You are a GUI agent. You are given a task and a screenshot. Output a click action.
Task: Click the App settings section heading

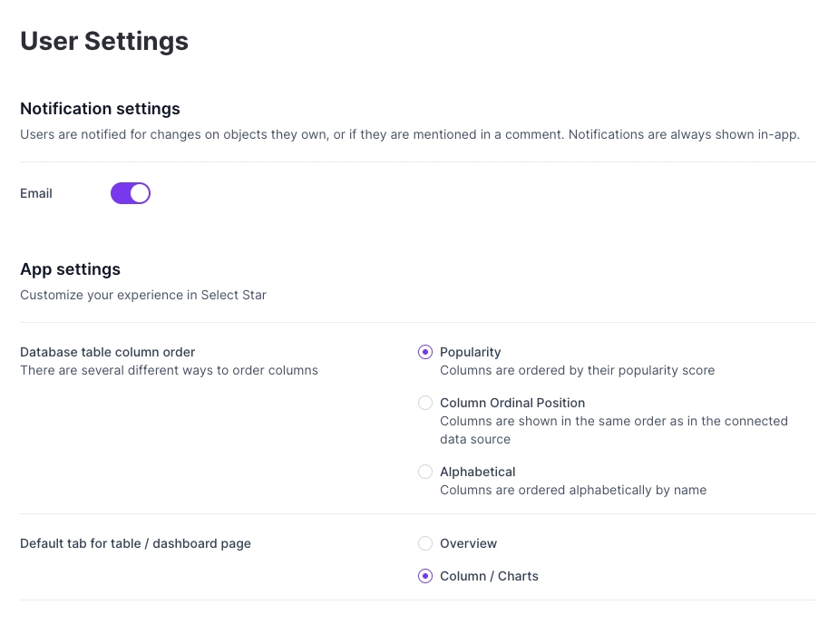pyautogui.click(x=70, y=269)
